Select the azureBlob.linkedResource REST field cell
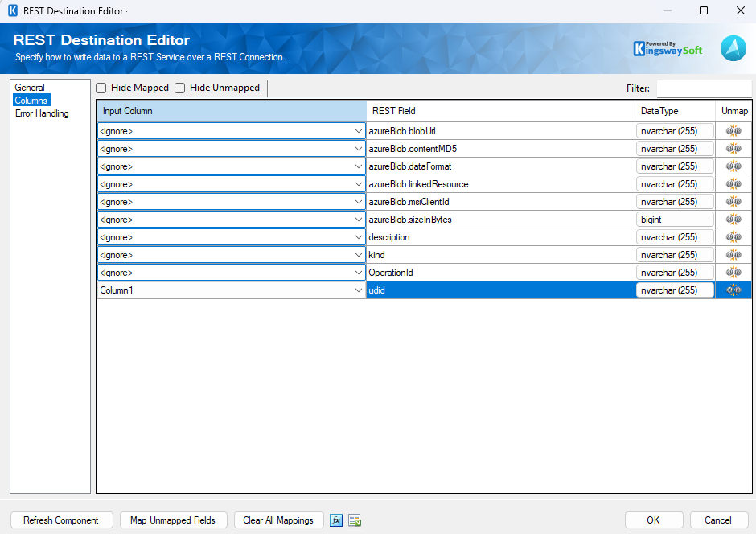 (x=500, y=184)
